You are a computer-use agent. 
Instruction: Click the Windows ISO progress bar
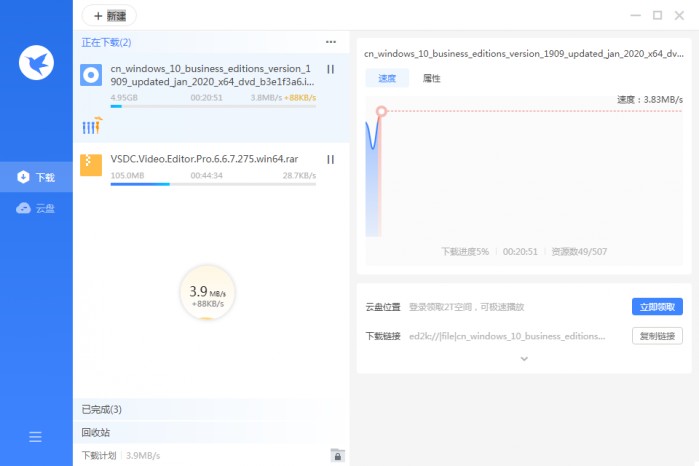[x=213, y=106]
